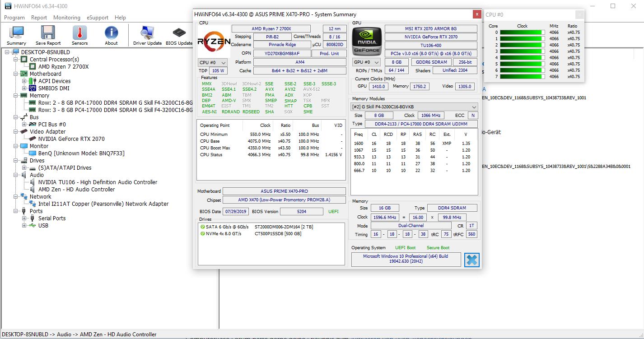
Task: Click the NVMe CT500P1SSD8 drive entry
Action: 251,233
